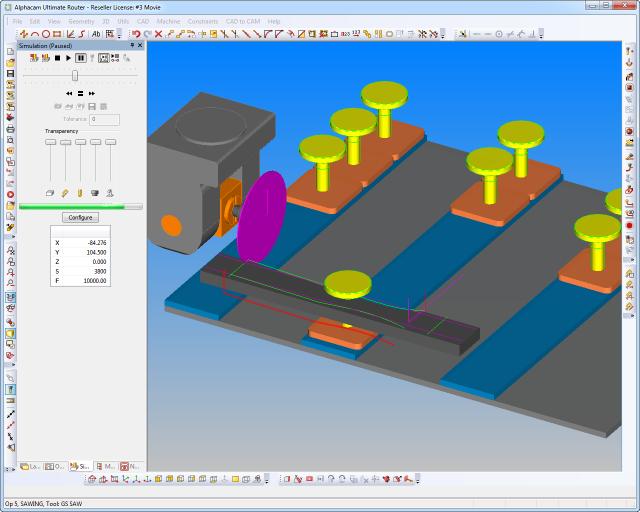The image size is (640, 512).
Task: Click the simulation step-options icon
Action: point(115,58)
